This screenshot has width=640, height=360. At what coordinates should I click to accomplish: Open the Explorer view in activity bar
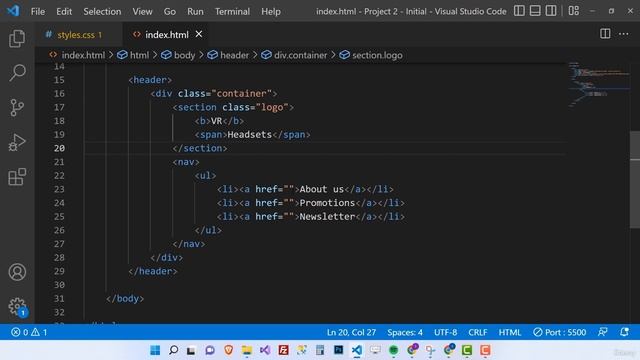coord(17,39)
